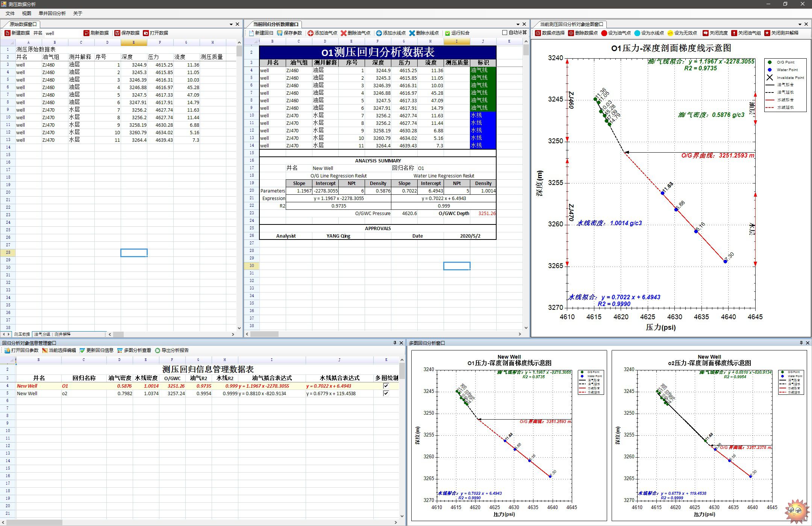Click the 关闭油气组 tool
The height and width of the screenshot is (526, 812).
click(x=746, y=33)
